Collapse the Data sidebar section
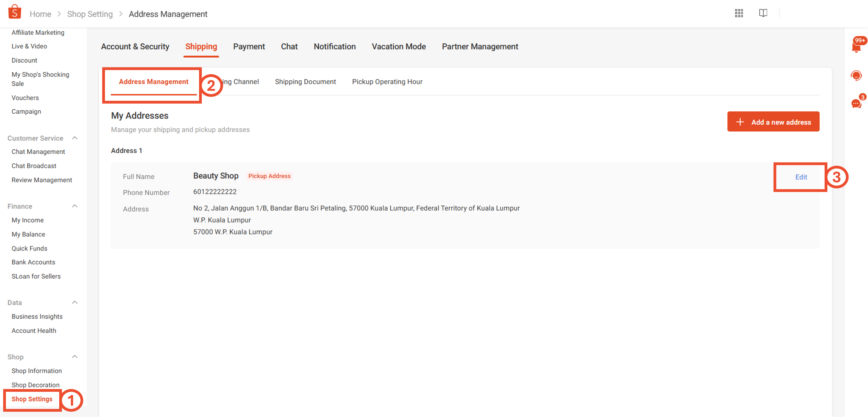The image size is (868, 420). pyautogui.click(x=75, y=302)
